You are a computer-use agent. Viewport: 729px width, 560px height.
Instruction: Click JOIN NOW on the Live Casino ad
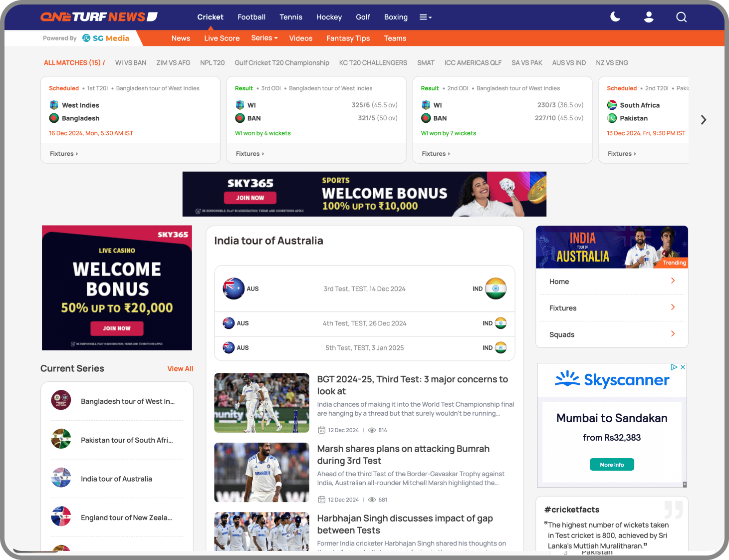tap(117, 328)
